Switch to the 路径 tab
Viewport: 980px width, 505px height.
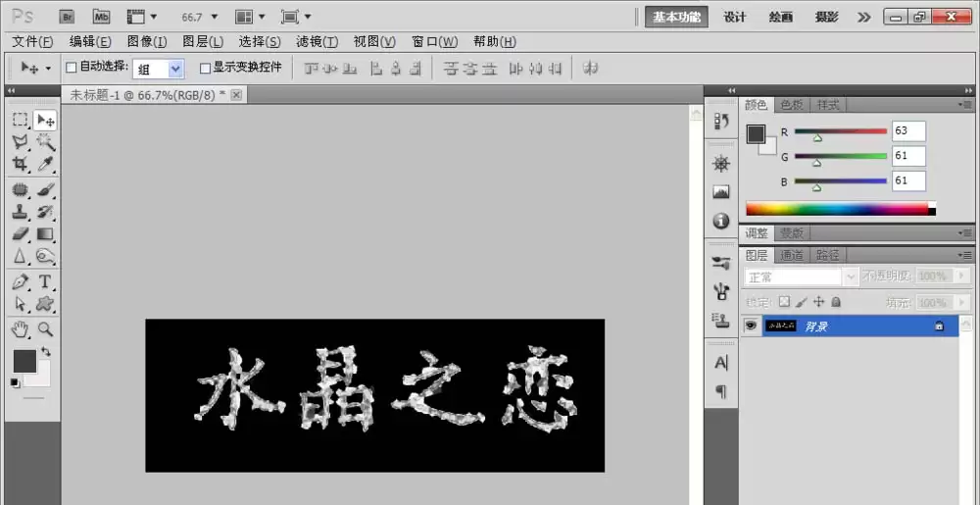click(x=828, y=255)
